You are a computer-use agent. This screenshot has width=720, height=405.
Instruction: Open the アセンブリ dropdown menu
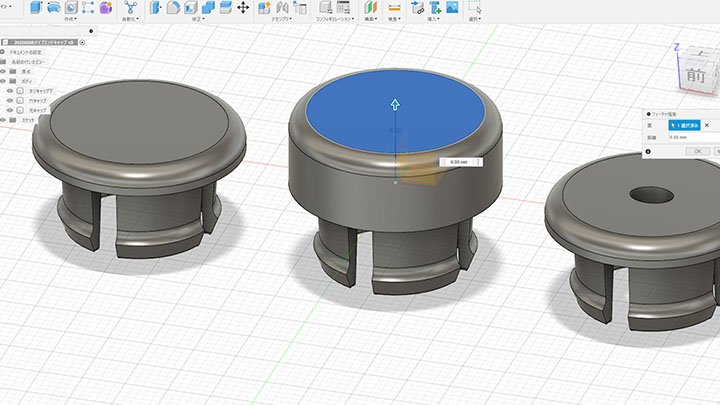[x=281, y=19]
